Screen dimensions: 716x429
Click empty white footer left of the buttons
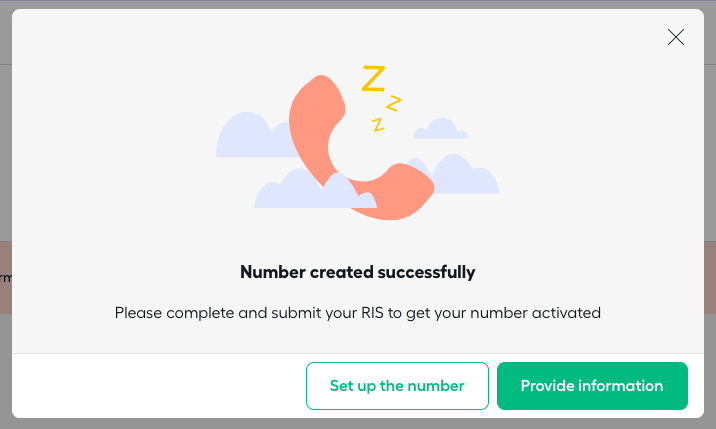(x=159, y=386)
